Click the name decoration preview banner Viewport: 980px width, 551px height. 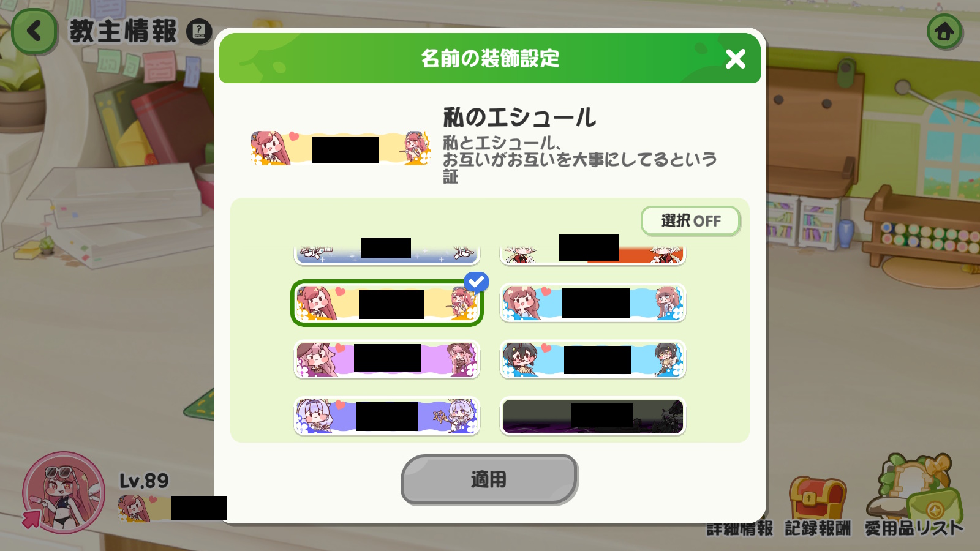(x=341, y=148)
